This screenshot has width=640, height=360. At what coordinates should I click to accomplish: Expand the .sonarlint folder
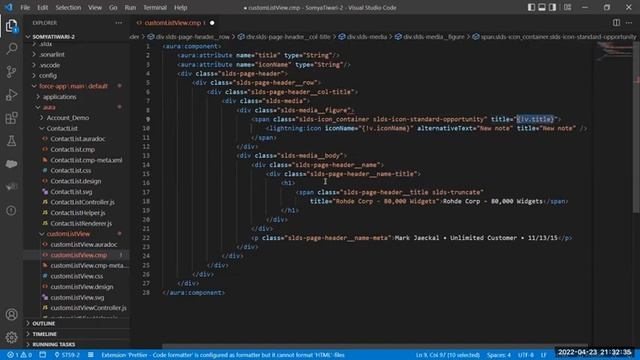pos(52,54)
